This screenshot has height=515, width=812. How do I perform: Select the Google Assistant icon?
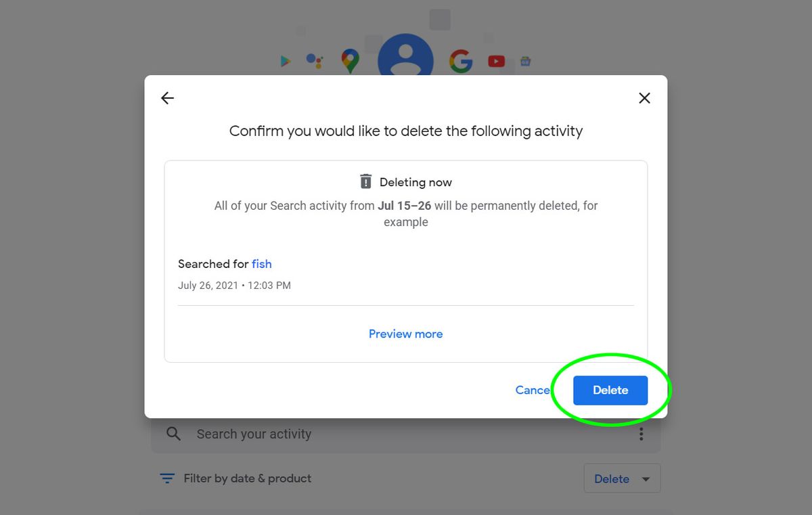click(314, 61)
